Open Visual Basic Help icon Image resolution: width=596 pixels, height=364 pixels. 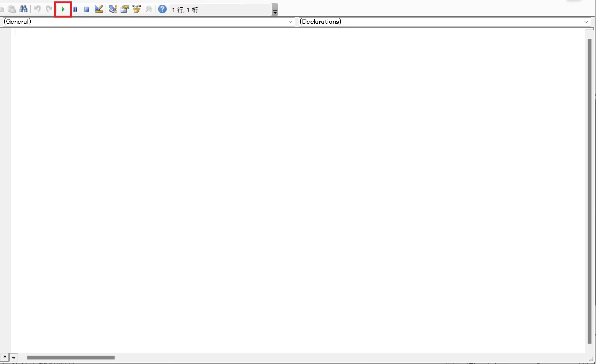pos(162,9)
